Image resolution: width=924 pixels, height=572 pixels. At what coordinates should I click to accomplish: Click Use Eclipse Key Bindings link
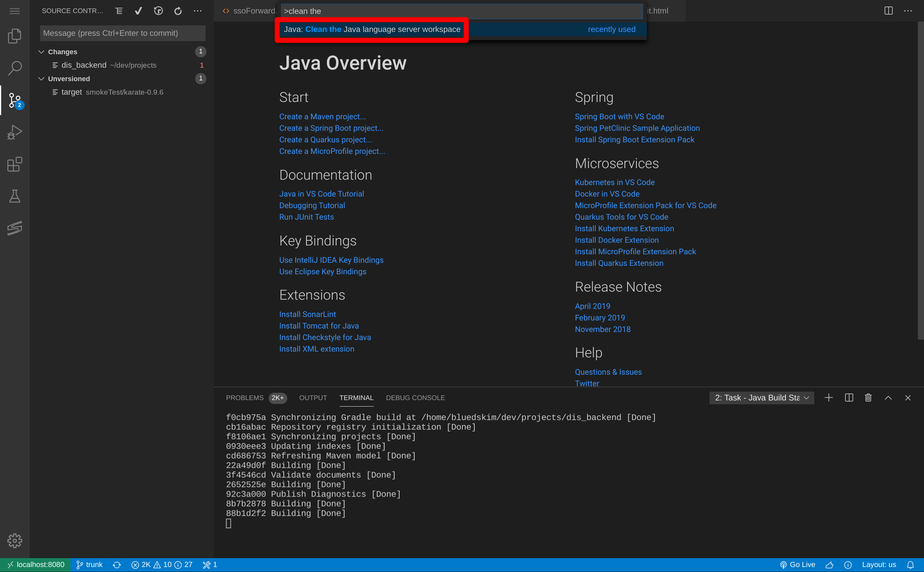pyautogui.click(x=323, y=272)
